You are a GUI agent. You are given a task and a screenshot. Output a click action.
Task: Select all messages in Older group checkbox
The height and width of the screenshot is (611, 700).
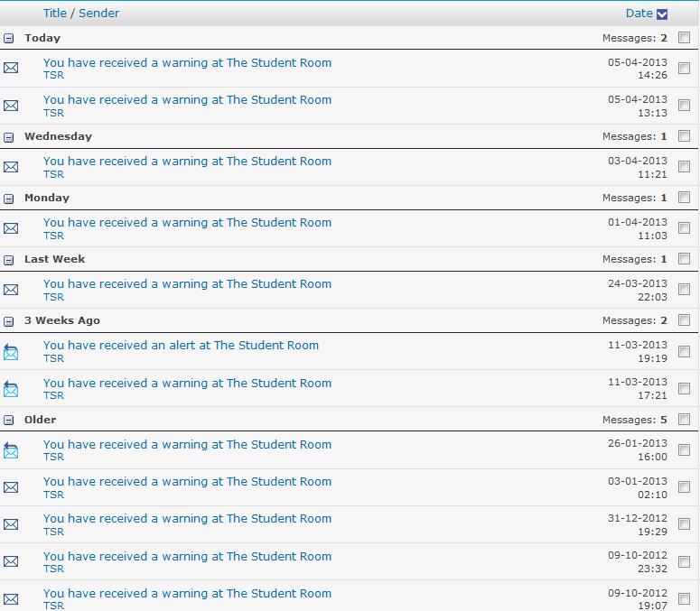click(684, 419)
